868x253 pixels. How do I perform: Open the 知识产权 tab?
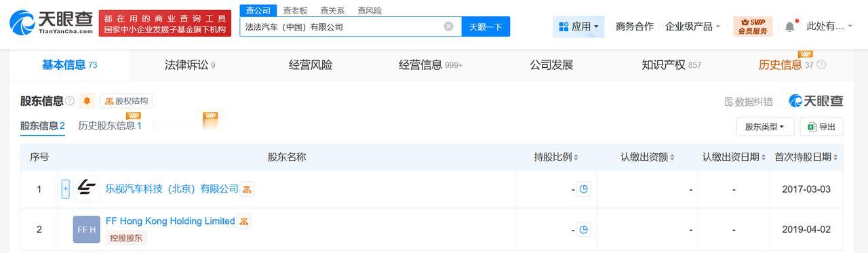pos(671,65)
